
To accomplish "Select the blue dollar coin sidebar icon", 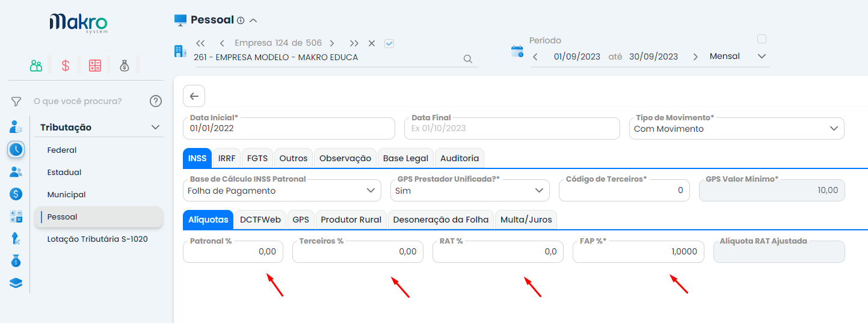I will click(16, 194).
